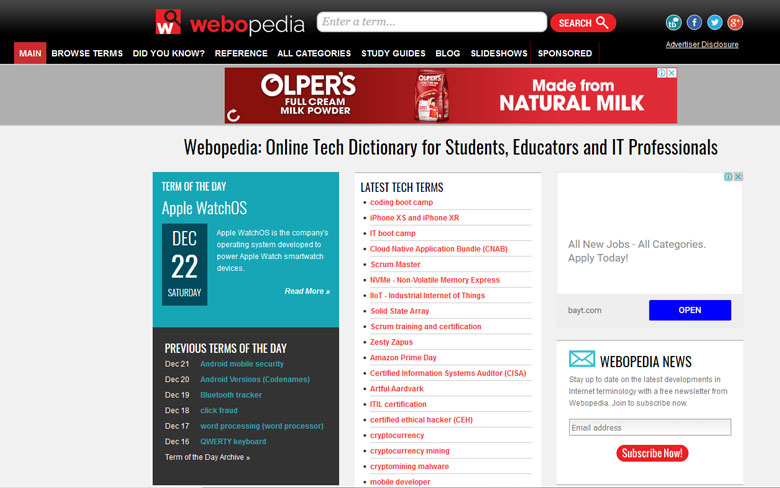Click the Email address field
This screenshot has height=488, width=780.
coord(650,427)
